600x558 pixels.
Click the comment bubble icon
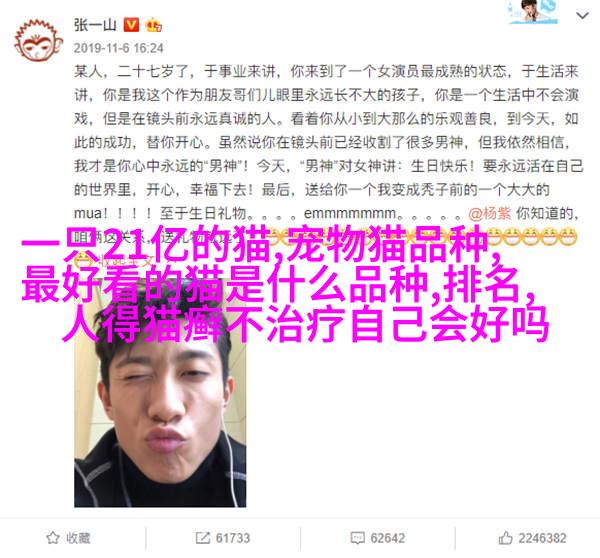pyautogui.click(x=357, y=538)
